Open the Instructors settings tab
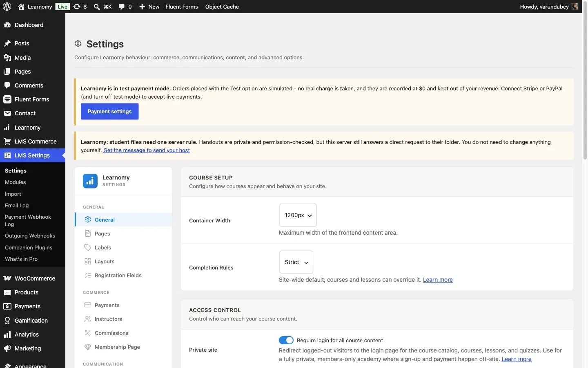The height and width of the screenshot is (368, 588). (x=123, y=319)
